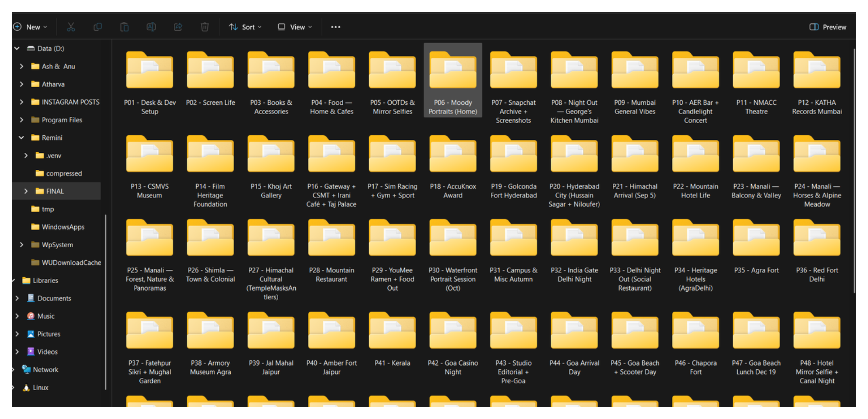Open Libraries in the navigation pane

click(x=40, y=280)
